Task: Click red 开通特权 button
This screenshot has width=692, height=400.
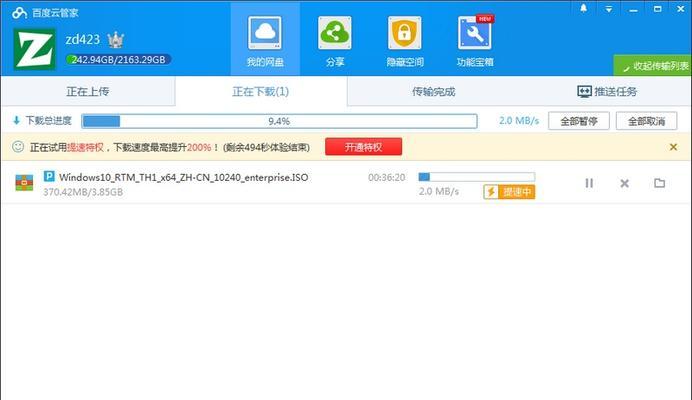Action: pos(364,147)
